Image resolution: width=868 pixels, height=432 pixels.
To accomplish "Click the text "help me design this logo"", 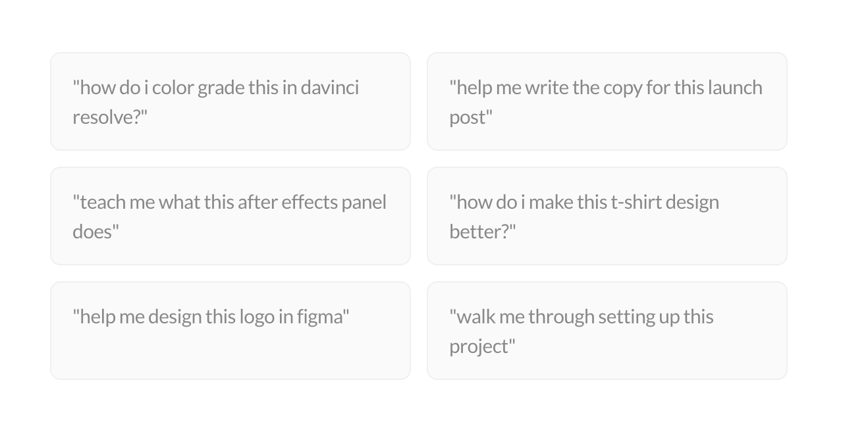I will (175, 317).
